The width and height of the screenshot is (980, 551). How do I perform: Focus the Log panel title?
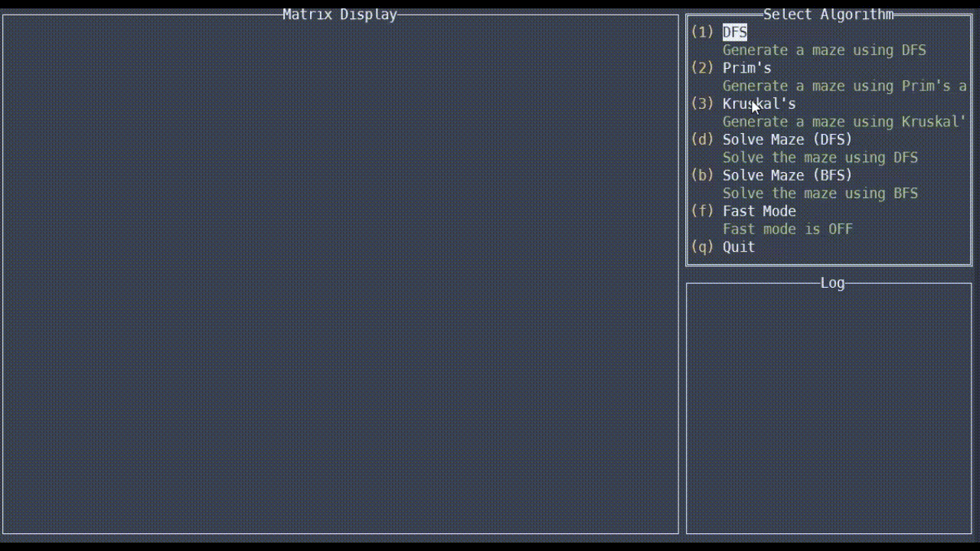click(x=832, y=283)
